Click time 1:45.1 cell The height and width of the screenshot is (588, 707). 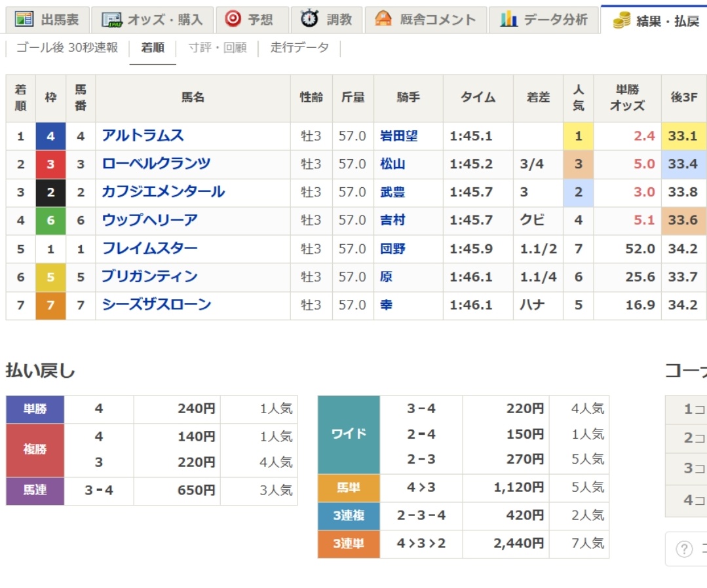(478, 136)
